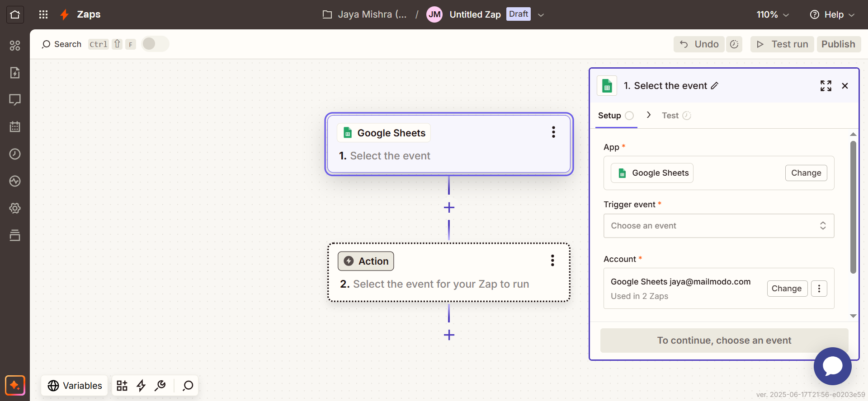Add step with bottom-bar grid plus icon

[122, 386]
